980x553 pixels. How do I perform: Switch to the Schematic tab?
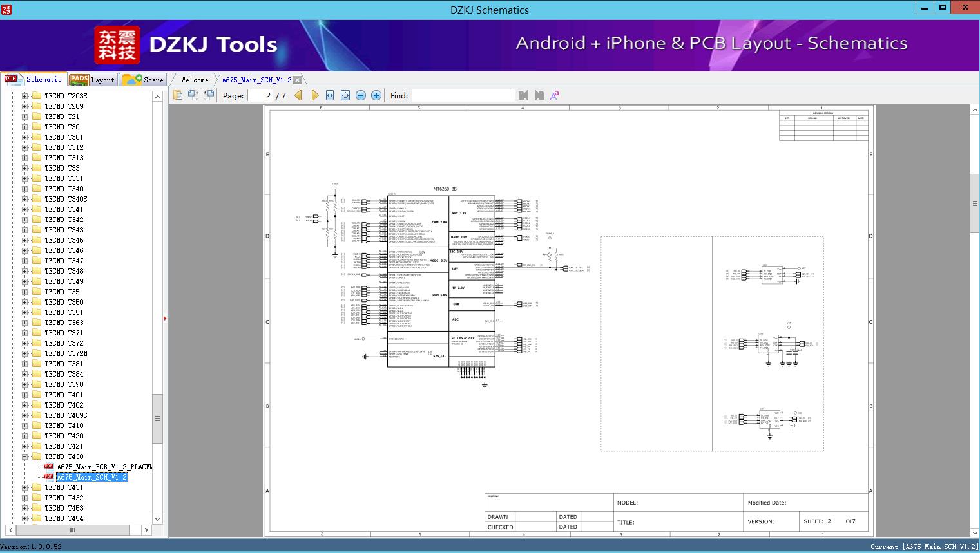point(34,79)
